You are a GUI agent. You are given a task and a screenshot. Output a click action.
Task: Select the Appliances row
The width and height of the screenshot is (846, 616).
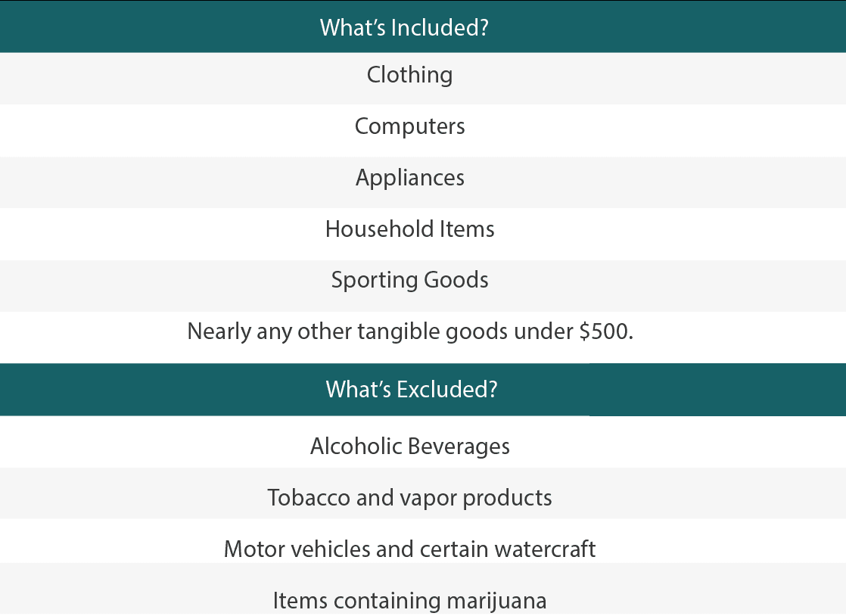point(409,178)
